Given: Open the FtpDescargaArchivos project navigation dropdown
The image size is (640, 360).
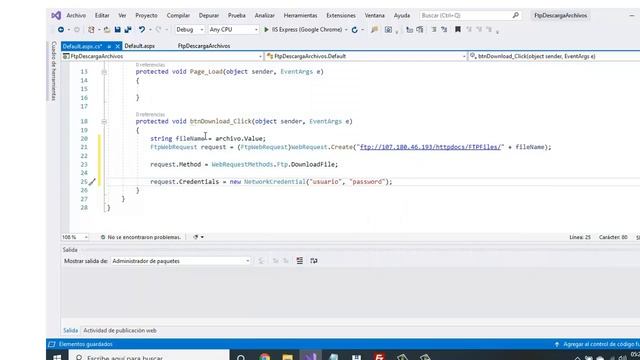Looking at the screenshot, I should 162,56.
